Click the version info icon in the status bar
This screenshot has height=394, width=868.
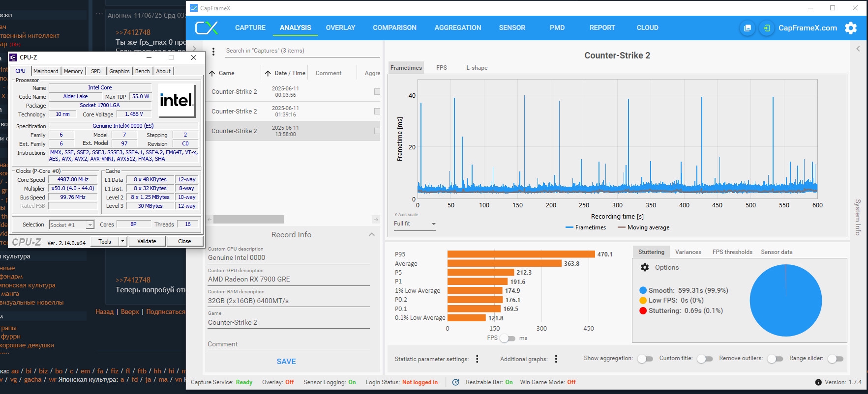click(x=818, y=382)
